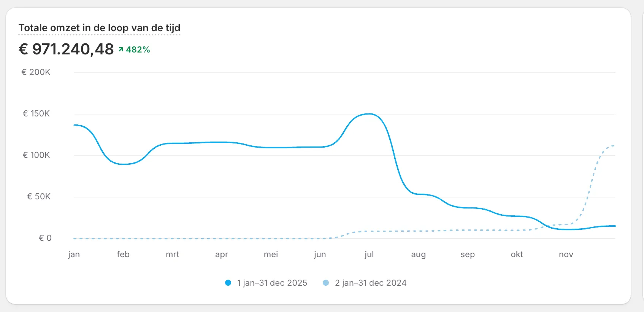Select the 'nov' month axis label

(566, 254)
